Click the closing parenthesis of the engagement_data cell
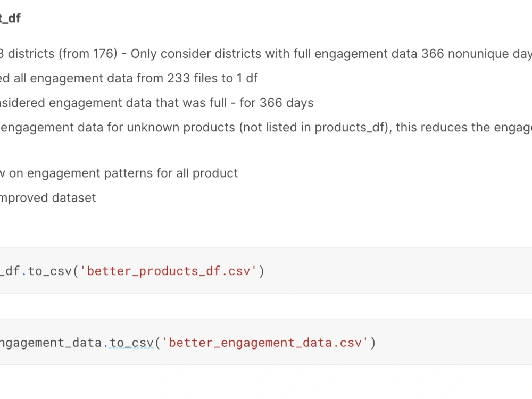Image resolution: width=532 pixels, height=399 pixels. point(373,342)
